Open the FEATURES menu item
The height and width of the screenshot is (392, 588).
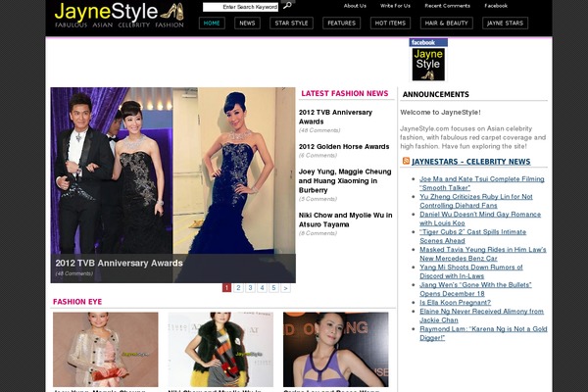click(x=342, y=23)
